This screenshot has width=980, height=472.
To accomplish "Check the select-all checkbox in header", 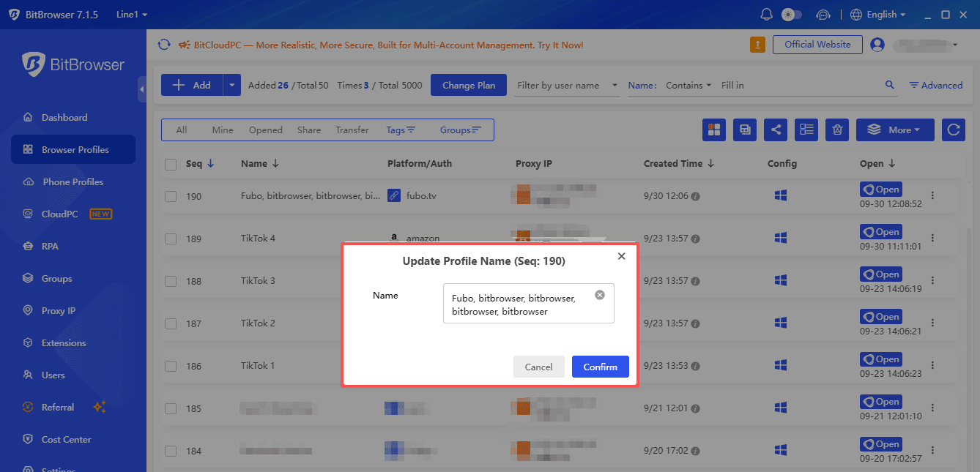I will [x=171, y=164].
